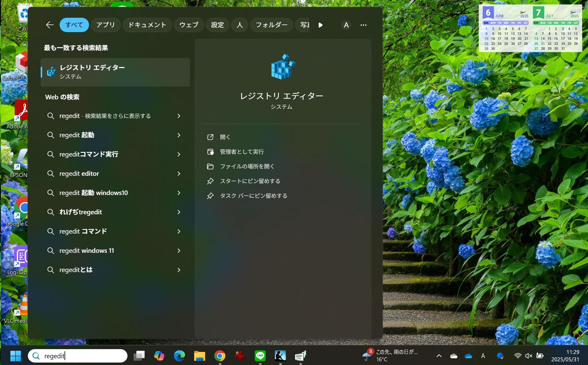588x365 pixels.
Task: Open spacedesk from the taskbar
Action: (x=300, y=356)
